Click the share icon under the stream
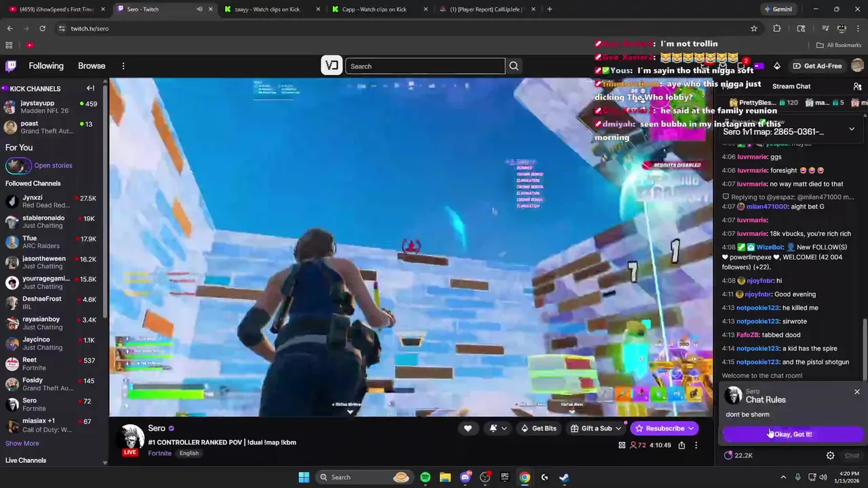Screen dimensions: 868x488 (682, 445)
